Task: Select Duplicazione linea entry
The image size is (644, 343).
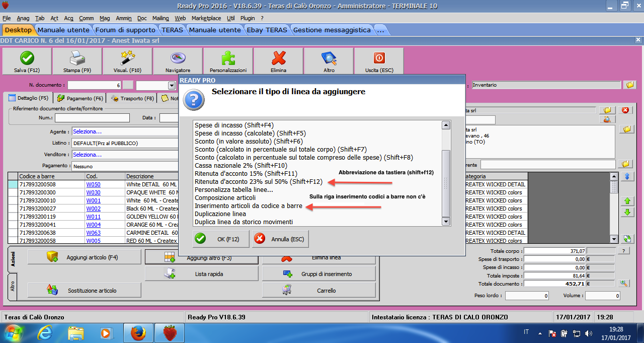Action: point(220,214)
